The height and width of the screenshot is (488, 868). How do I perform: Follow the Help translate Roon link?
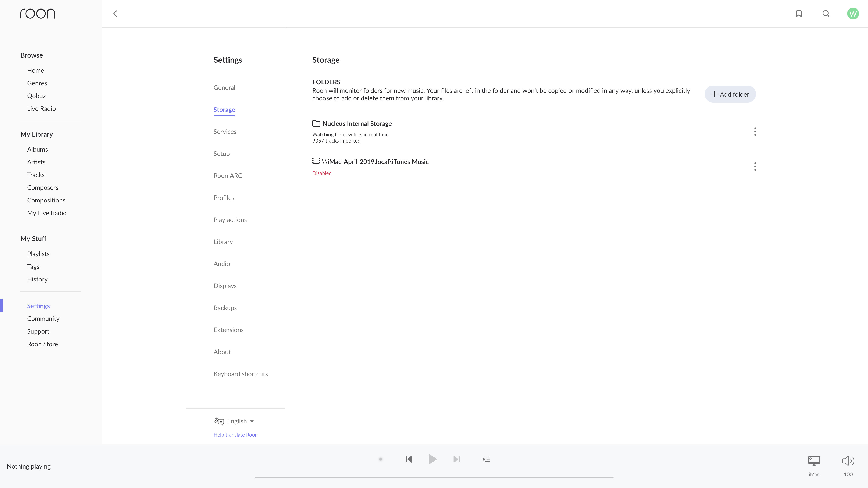(235, 434)
